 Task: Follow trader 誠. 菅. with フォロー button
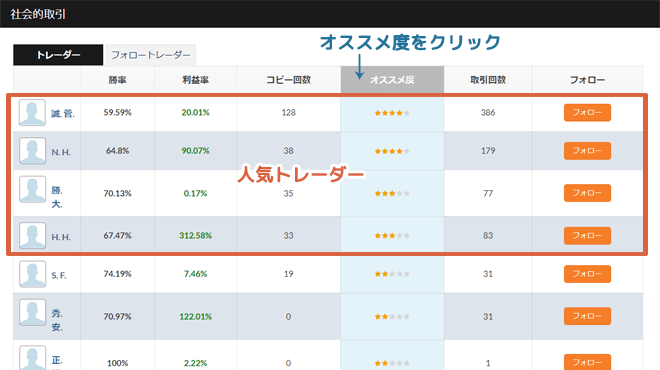pos(587,112)
